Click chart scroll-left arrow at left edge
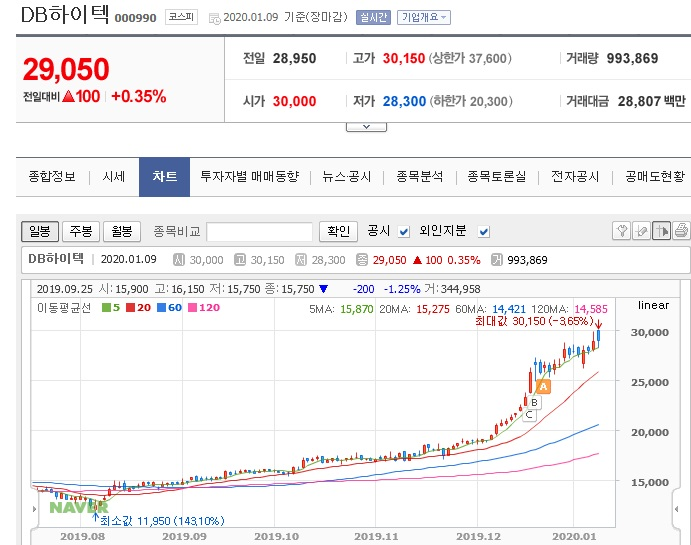Screen dimensions: 691x545 [35, 509]
